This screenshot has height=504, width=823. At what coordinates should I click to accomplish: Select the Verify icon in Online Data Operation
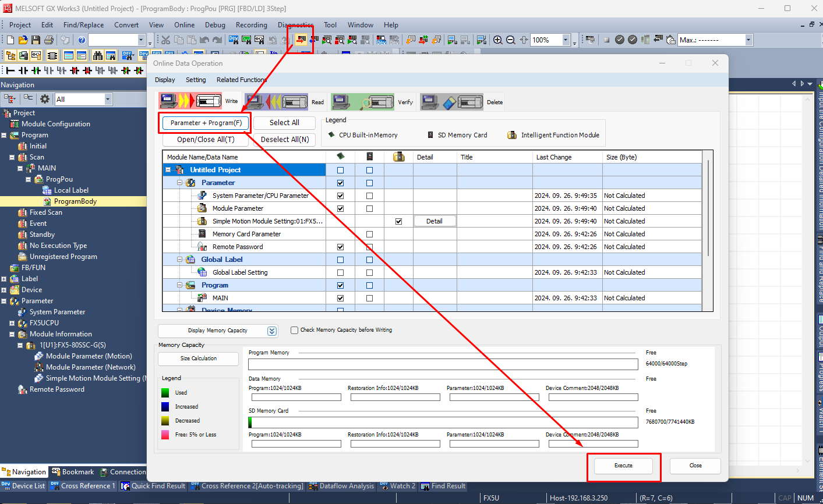[362, 101]
